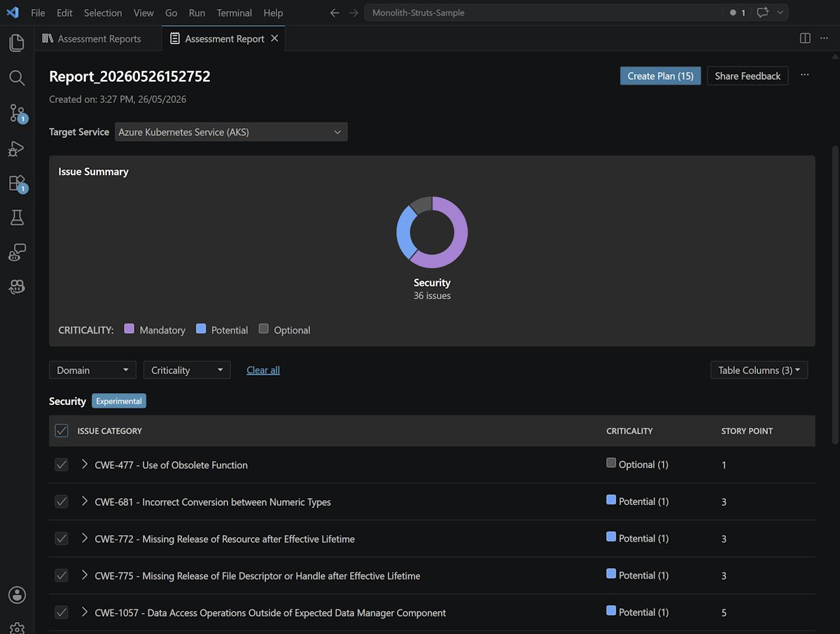
Task: Uncheck the CWE-772 row checkbox
Action: pos(62,539)
